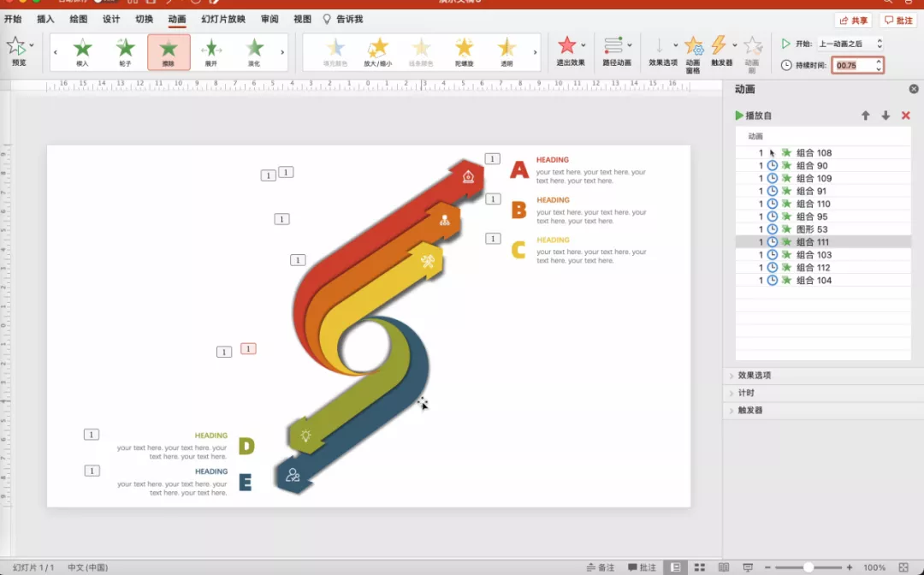Click the house icon on red arrow
The width and height of the screenshot is (924, 575).
[468, 176]
